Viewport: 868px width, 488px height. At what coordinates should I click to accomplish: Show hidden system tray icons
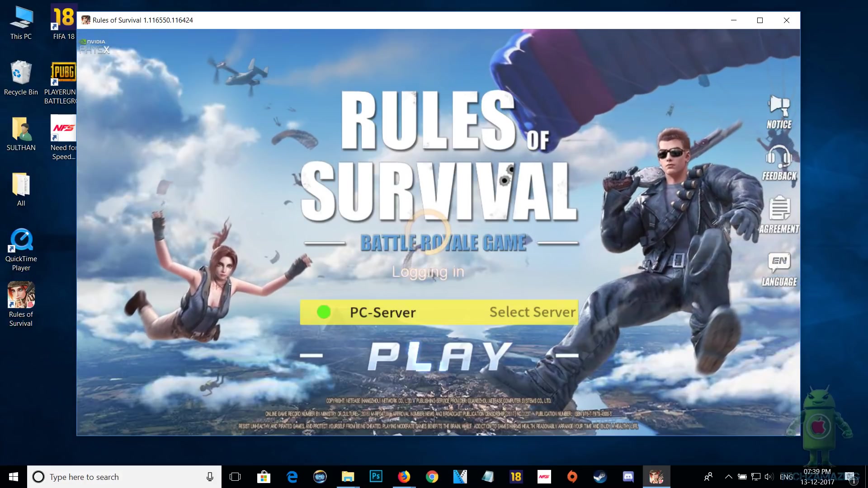(x=728, y=477)
